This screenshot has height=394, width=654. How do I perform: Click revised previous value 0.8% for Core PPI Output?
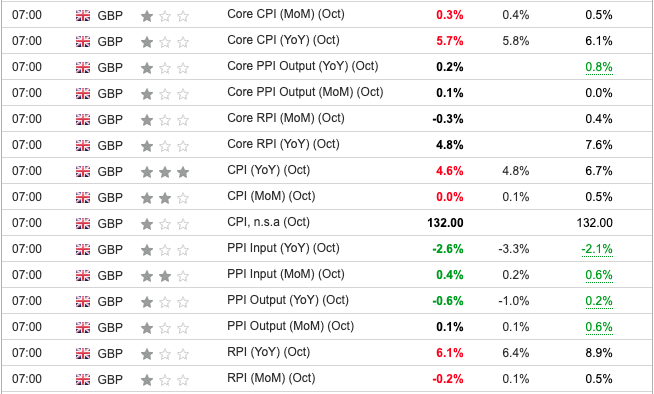click(x=599, y=67)
